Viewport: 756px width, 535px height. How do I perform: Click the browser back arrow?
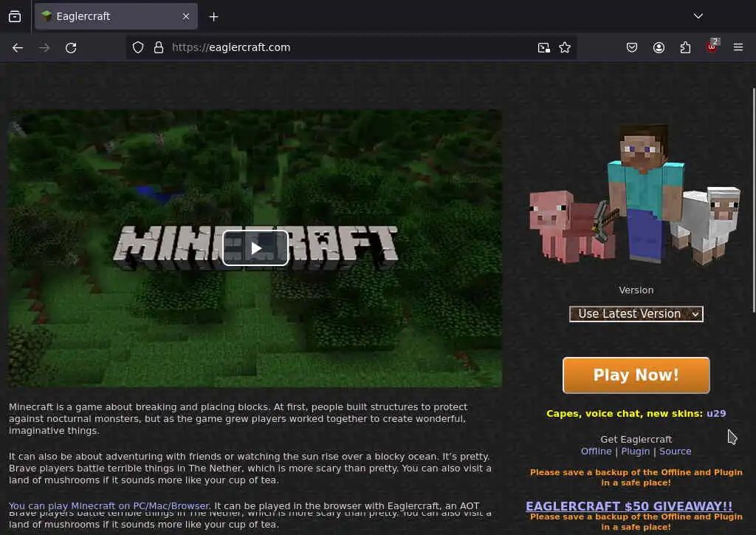pos(18,48)
